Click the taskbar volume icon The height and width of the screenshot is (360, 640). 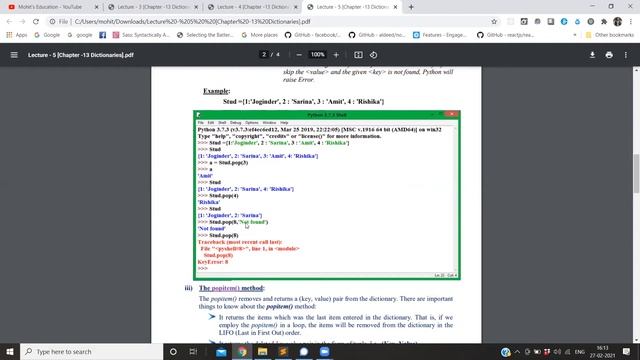[557, 351]
